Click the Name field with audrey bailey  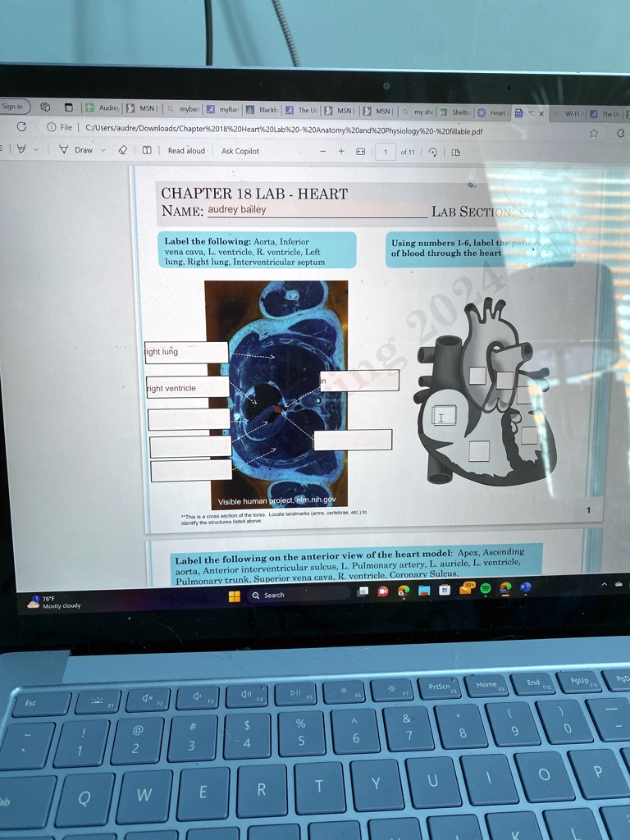[x=312, y=210]
